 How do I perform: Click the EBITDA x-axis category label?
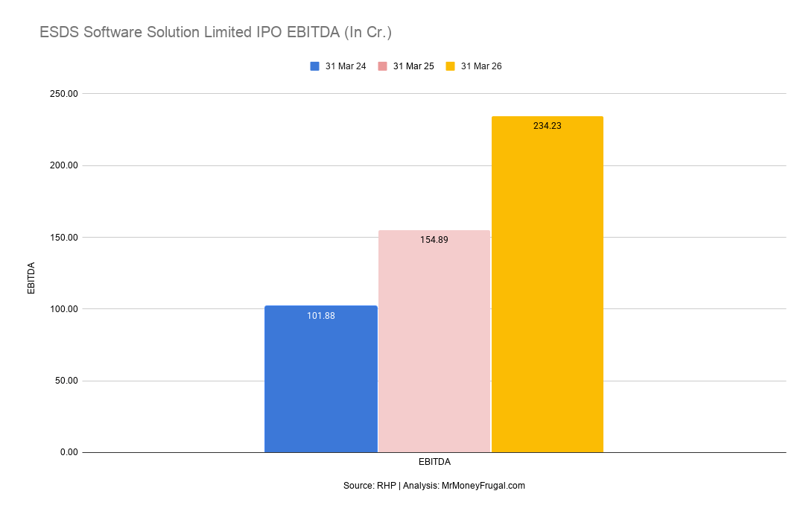(434, 462)
